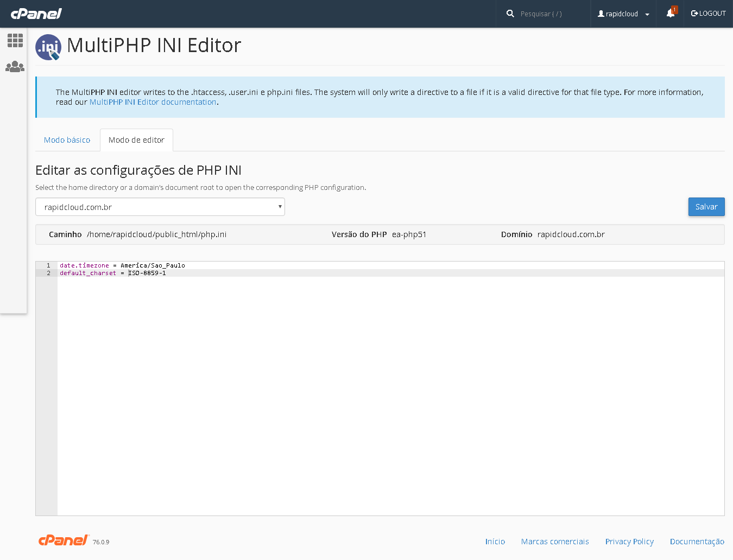Focus the Pesquisar search field

[548, 14]
